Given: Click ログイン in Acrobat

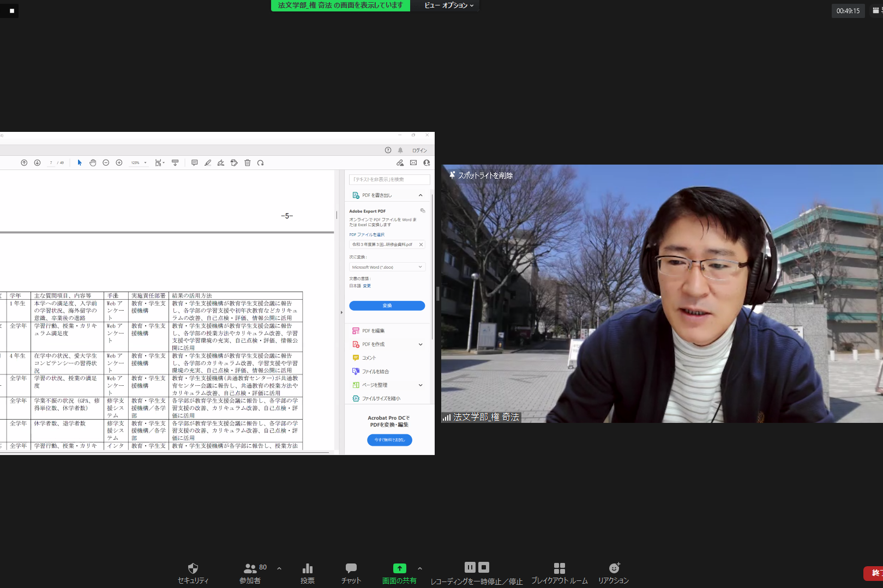Looking at the screenshot, I should 419,150.
